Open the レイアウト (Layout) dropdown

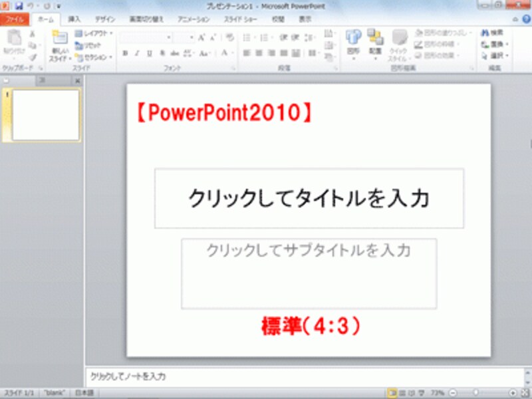[93, 33]
